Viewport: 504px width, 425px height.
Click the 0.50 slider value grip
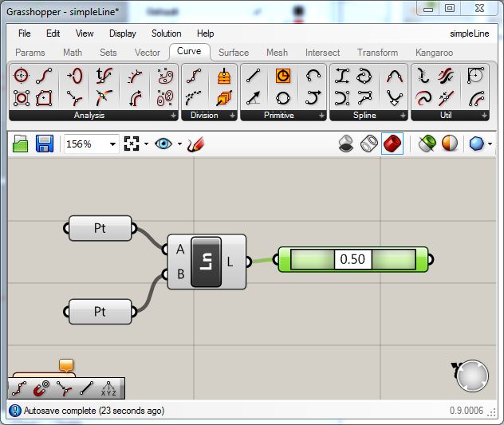(352, 259)
